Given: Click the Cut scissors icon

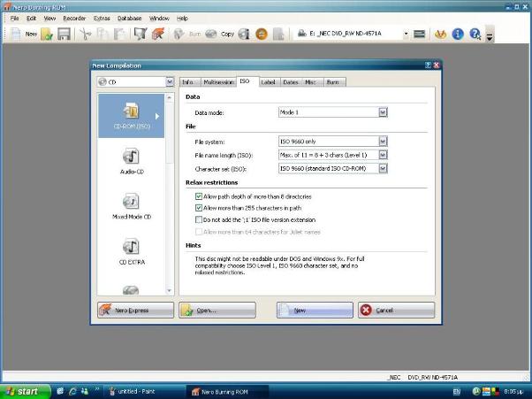Looking at the screenshot, I should [86, 34].
